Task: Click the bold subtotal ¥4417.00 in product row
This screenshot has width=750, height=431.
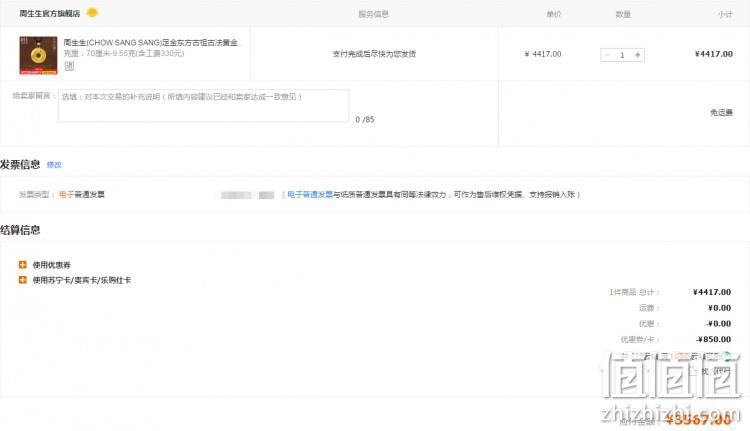Action: [714, 54]
